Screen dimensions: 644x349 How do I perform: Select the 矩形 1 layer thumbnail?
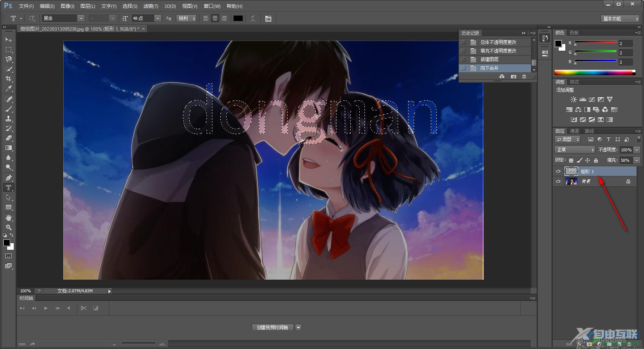pyautogui.click(x=571, y=171)
